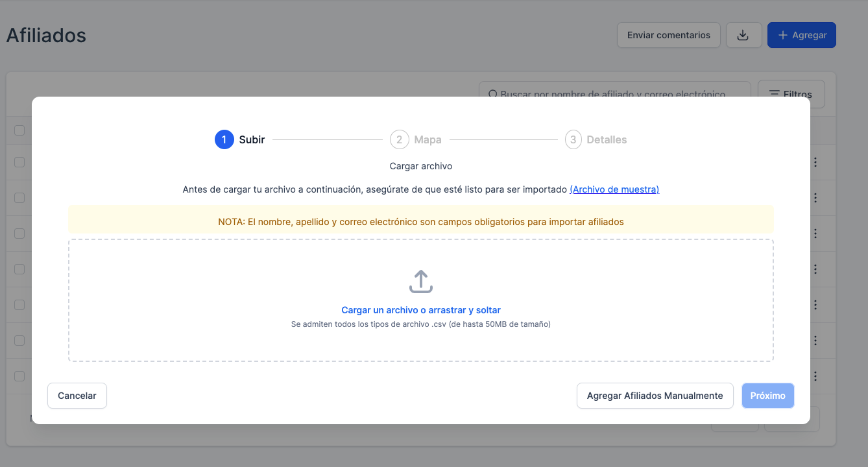The width and height of the screenshot is (868, 467).
Task: Click the Próximo button
Action: click(767, 396)
